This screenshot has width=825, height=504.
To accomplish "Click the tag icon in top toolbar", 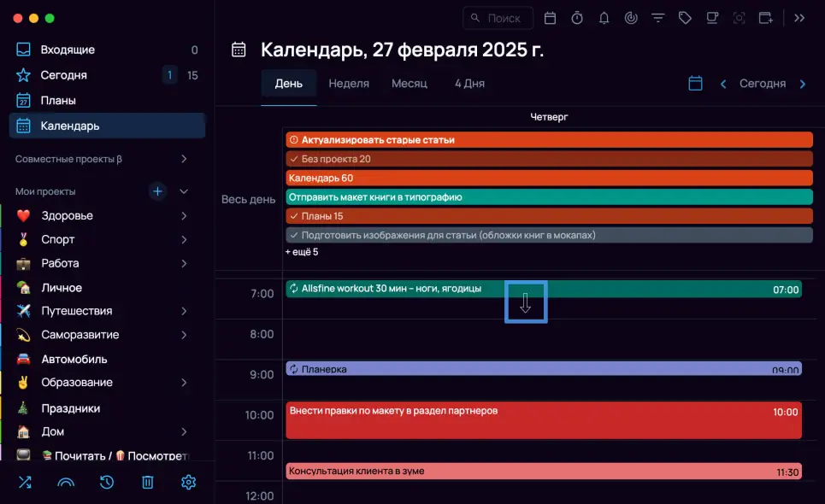I will click(x=684, y=18).
